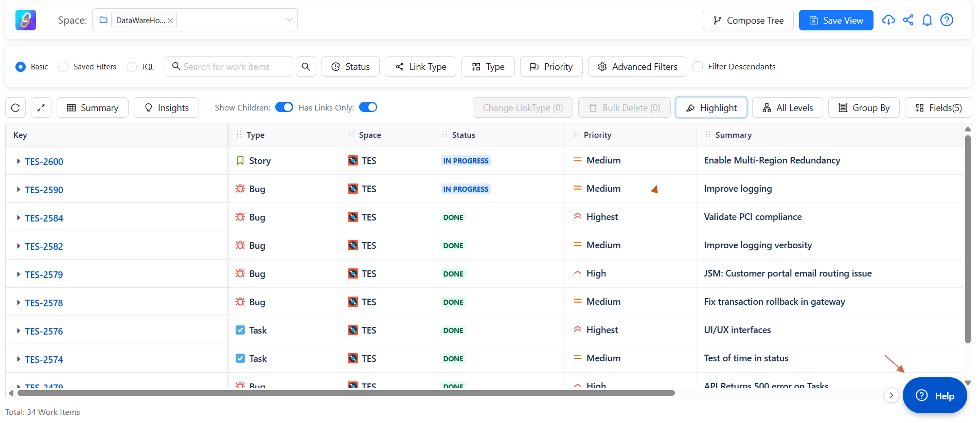Open the share icon in header

tap(908, 20)
